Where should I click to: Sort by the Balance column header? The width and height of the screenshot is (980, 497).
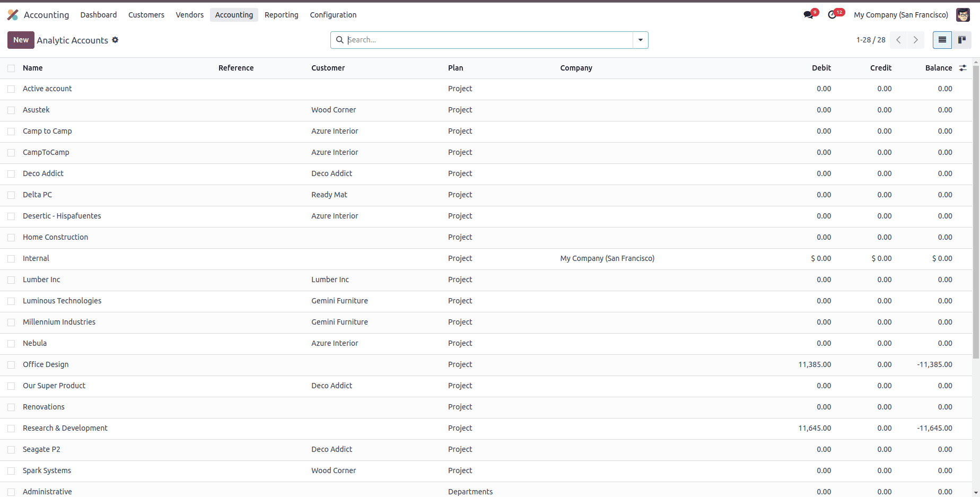coord(939,68)
